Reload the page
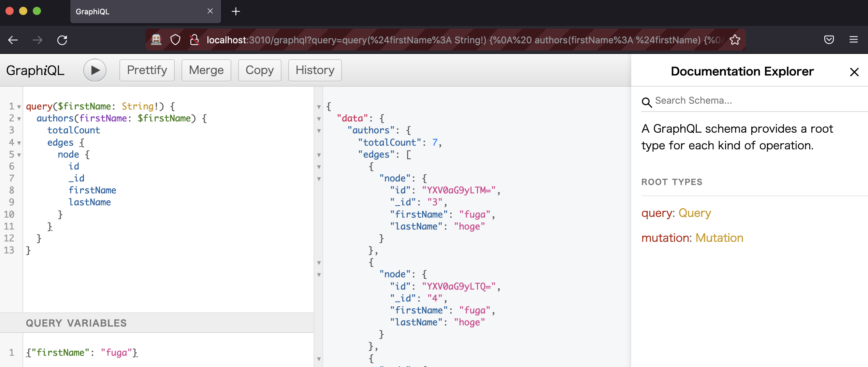This screenshot has height=367, width=868. tap(62, 40)
